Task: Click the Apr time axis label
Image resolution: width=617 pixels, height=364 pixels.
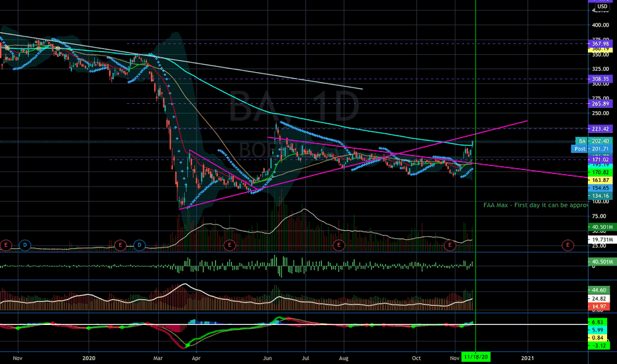Action: click(x=196, y=358)
